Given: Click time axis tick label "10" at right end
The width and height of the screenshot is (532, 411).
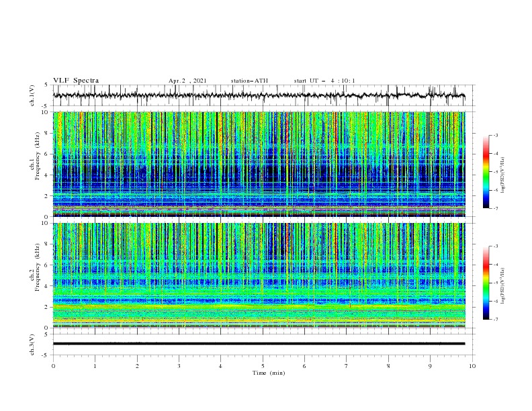Looking at the screenshot, I should tap(472, 366).
